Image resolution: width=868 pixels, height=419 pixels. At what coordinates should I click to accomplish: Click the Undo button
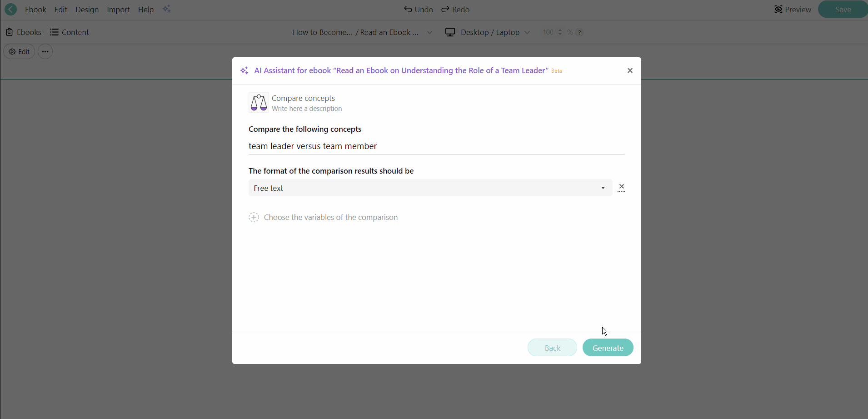coord(418,10)
